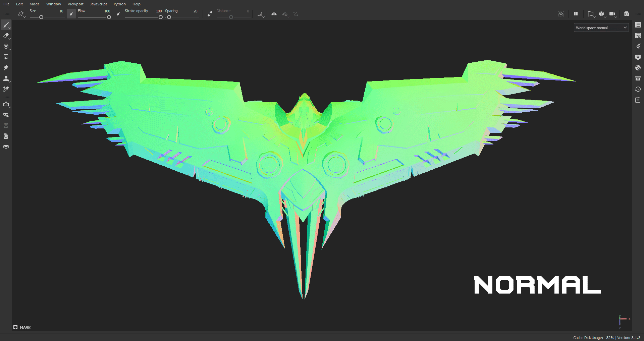Open the Window menu

tap(54, 4)
